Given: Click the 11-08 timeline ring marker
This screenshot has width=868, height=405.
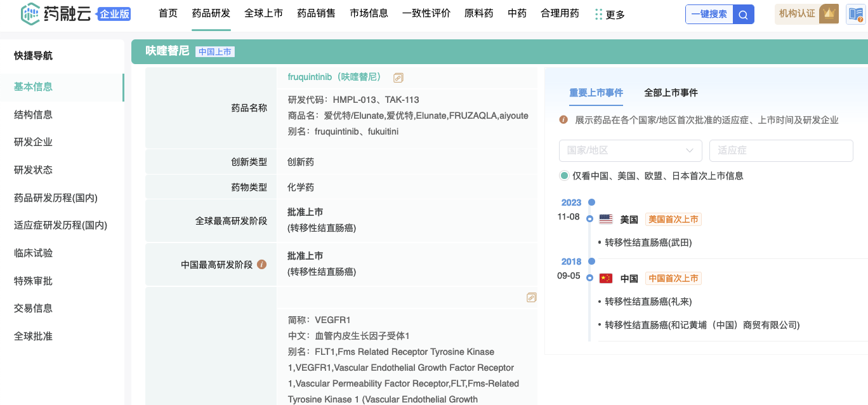Looking at the screenshot, I should pos(589,219).
